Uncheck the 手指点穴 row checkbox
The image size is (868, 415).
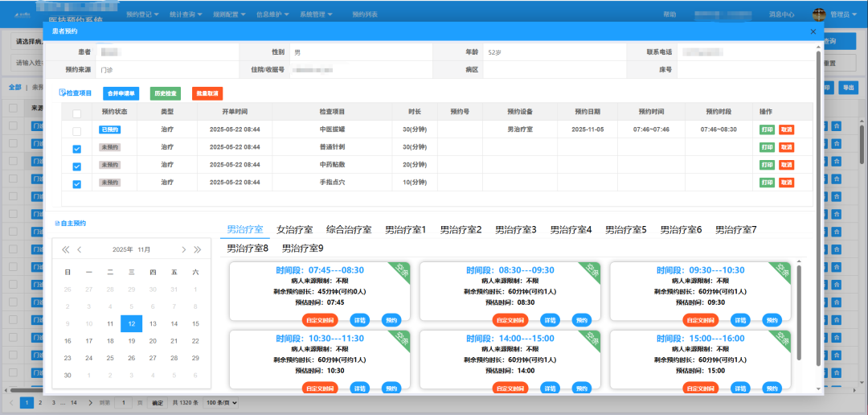[77, 184]
